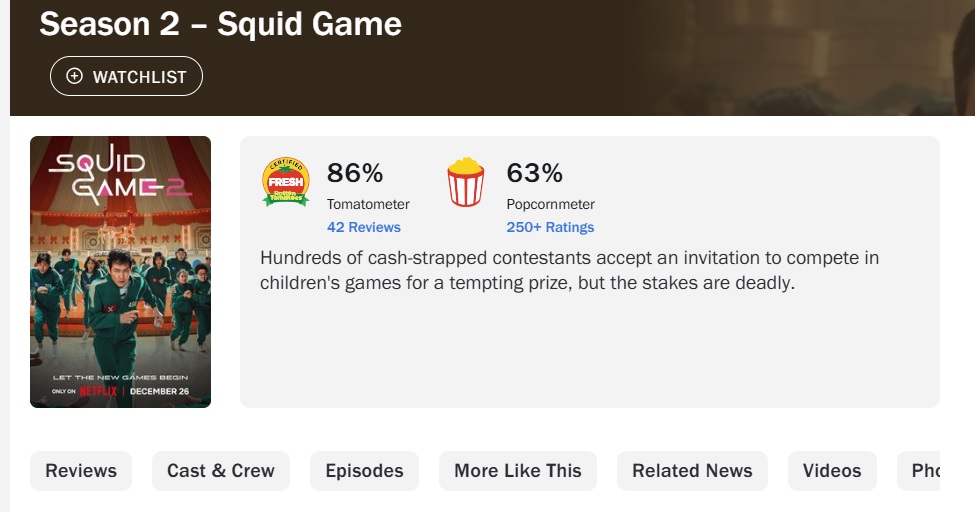Open the Squid Game 2 poster

120,272
